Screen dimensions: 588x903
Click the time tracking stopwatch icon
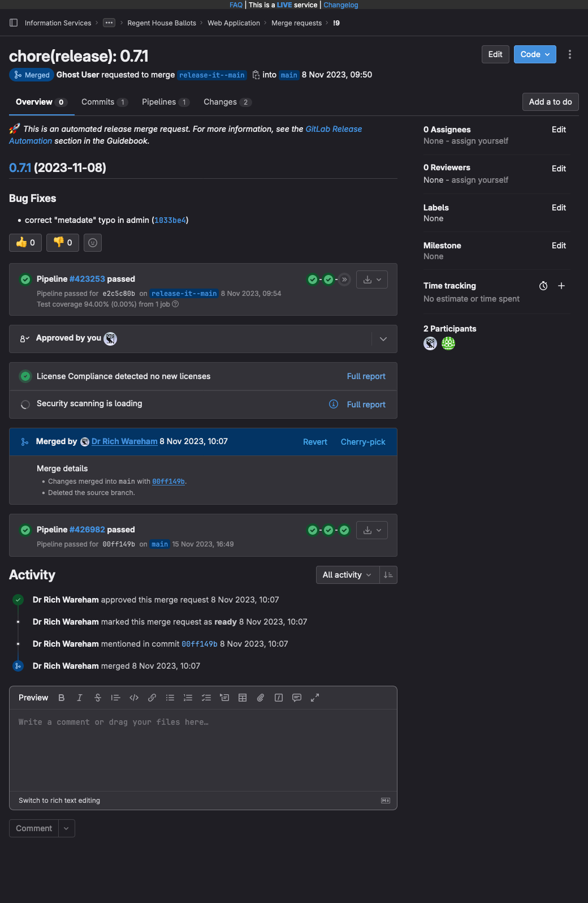point(543,286)
